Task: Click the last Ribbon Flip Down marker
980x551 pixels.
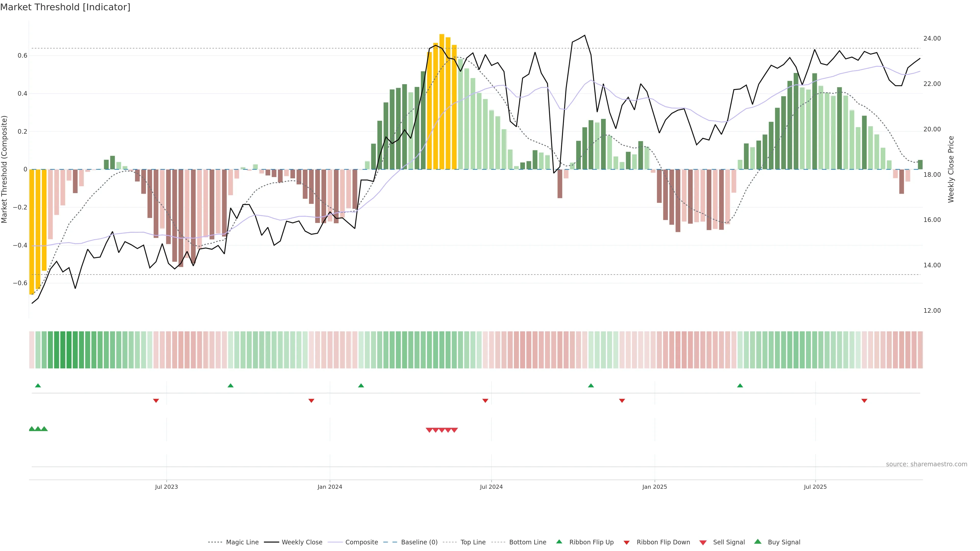Action: [864, 400]
